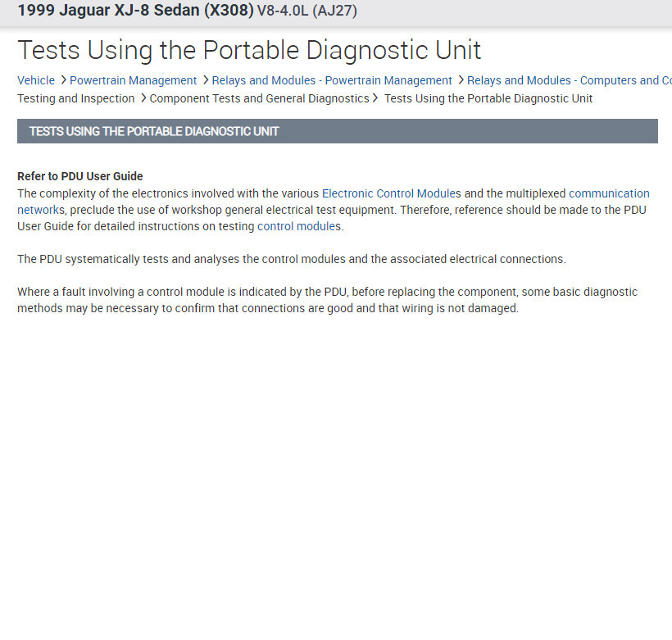This screenshot has height=640, width=672.
Task: Click chevron before Relays and Modules - Powertrain Management
Action: [205, 80]
